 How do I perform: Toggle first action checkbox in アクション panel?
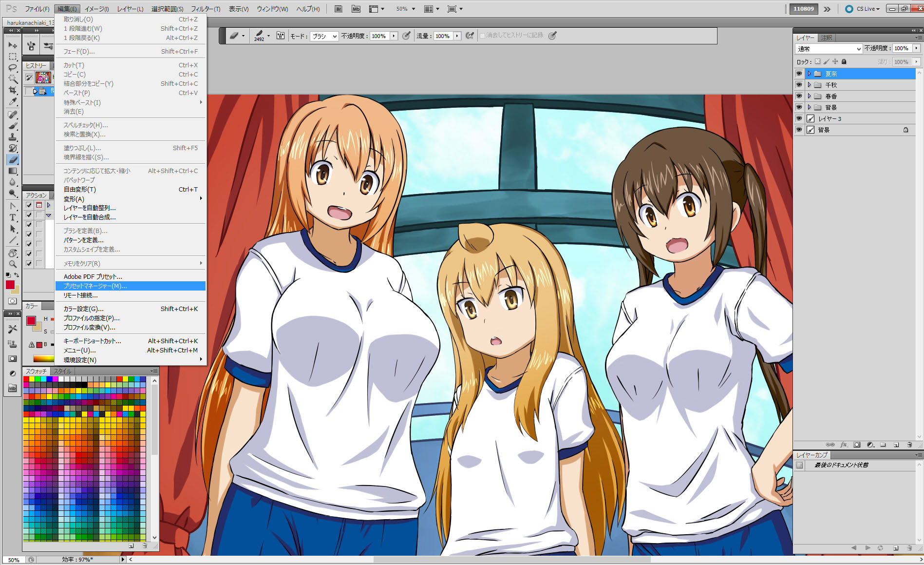[29, 205]
